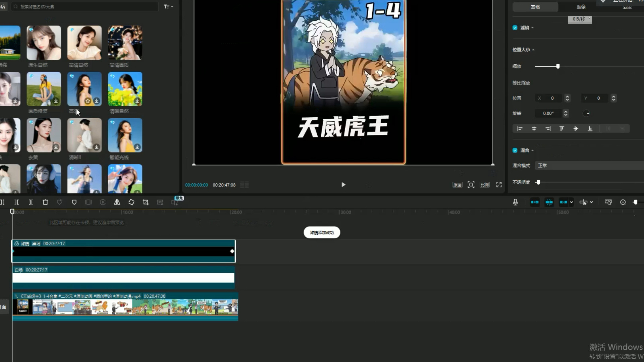Click the split-right trim icon in timeline toolbar

tap(31, 202)
